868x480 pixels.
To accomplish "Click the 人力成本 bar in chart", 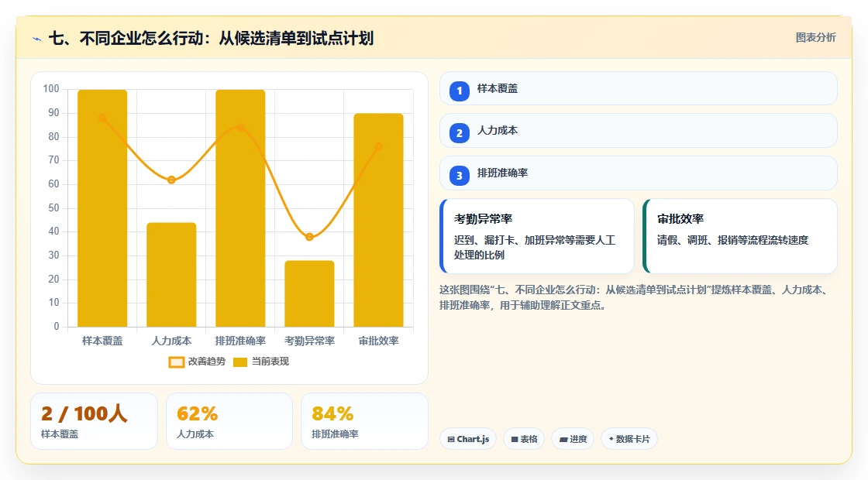I will [x=171, y=275].
